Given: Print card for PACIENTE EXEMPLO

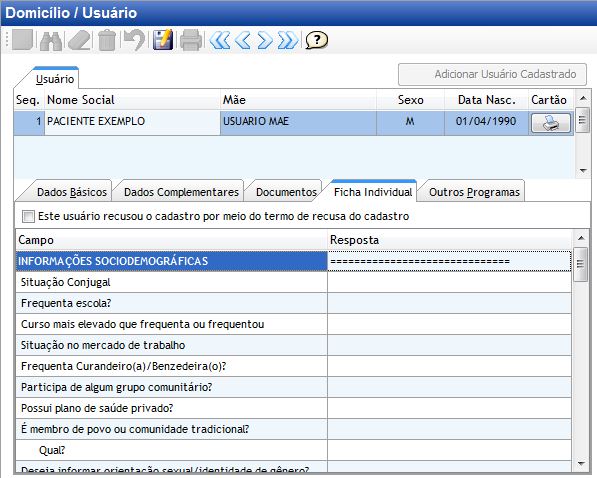Looking at the screenshot, I should pos(551,123).
